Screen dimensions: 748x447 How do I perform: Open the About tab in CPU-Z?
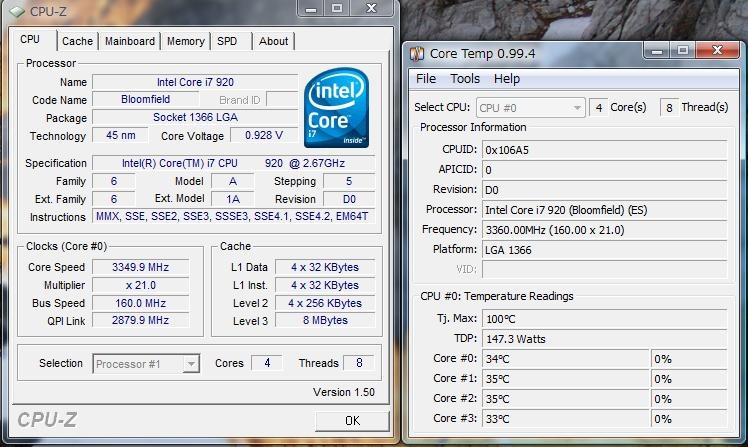click(x=273, y=41)
